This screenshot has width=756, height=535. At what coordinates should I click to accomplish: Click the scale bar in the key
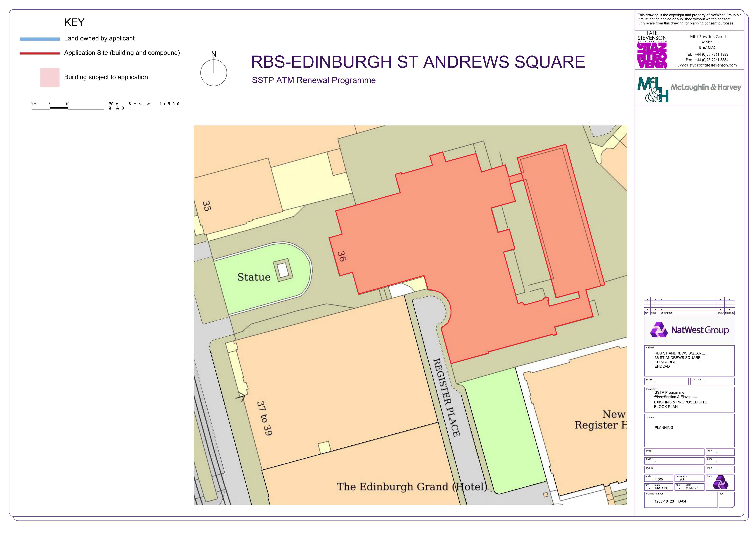pyautogui.click(x=68, y=106)
